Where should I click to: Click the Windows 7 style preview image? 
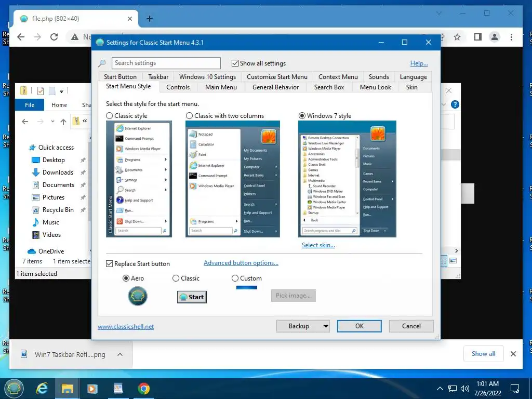[x=347, y=179]
